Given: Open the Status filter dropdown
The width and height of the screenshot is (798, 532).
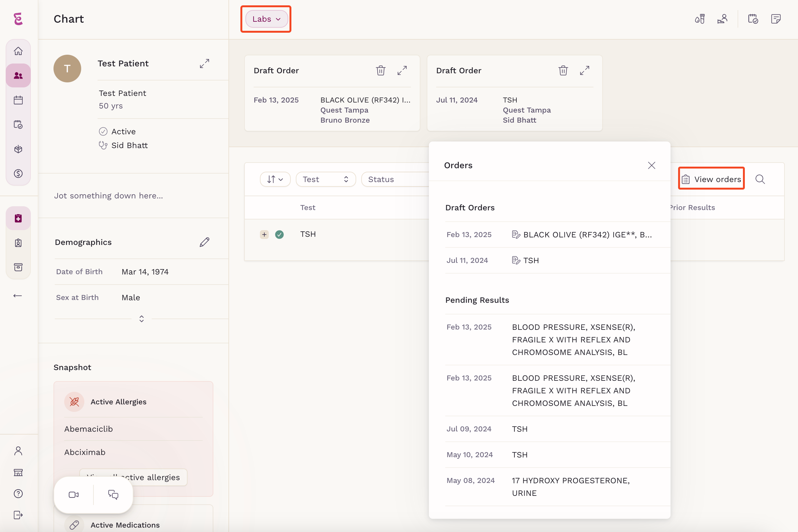Looking at the screenshot, I should pos(395,179).
